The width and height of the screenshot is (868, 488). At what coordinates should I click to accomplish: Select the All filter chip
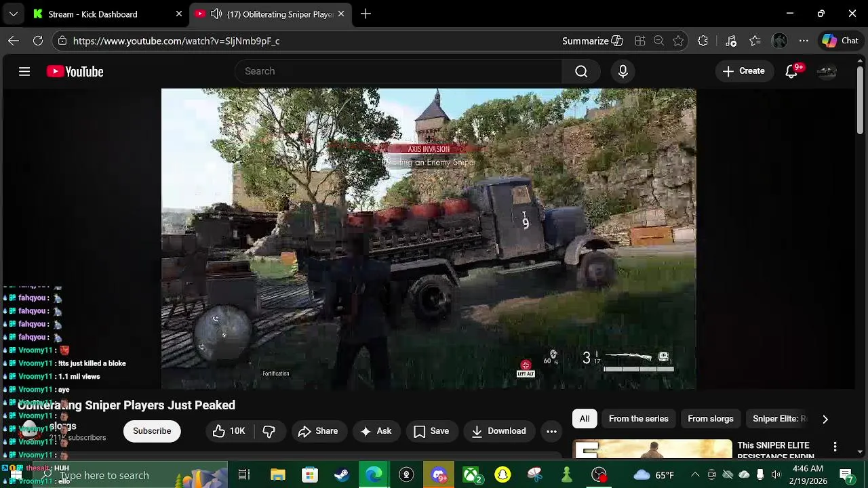585,419
